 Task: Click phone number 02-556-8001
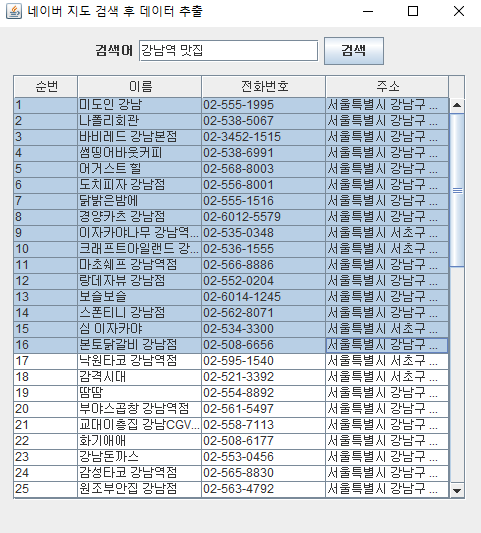tap(264, 185)
